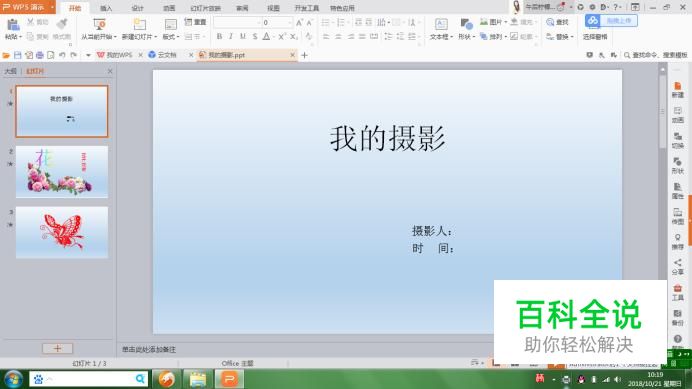Click the notes area 单击此处添加备注
Image resolution: width=692 pixels, height=389 pixels.
click(x=149, y=349)
